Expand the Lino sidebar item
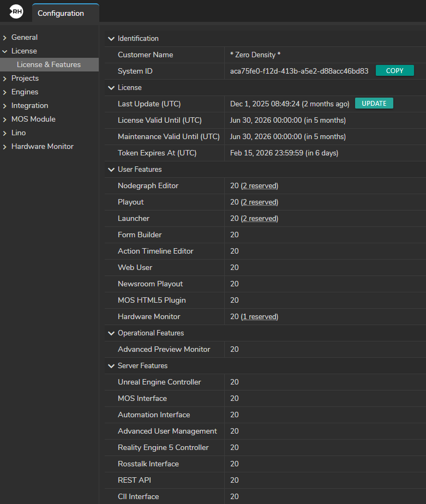This screenshot has width=426, height=504. [x=5, y=133]
